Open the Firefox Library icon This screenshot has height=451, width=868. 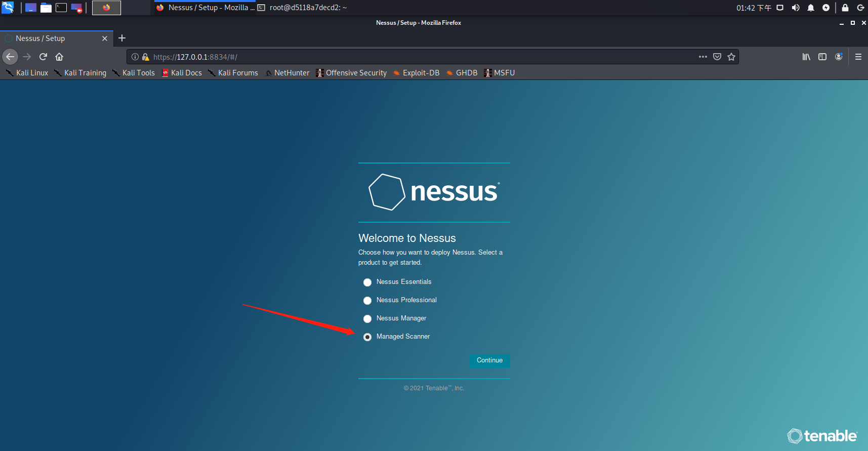coord(806,57)
